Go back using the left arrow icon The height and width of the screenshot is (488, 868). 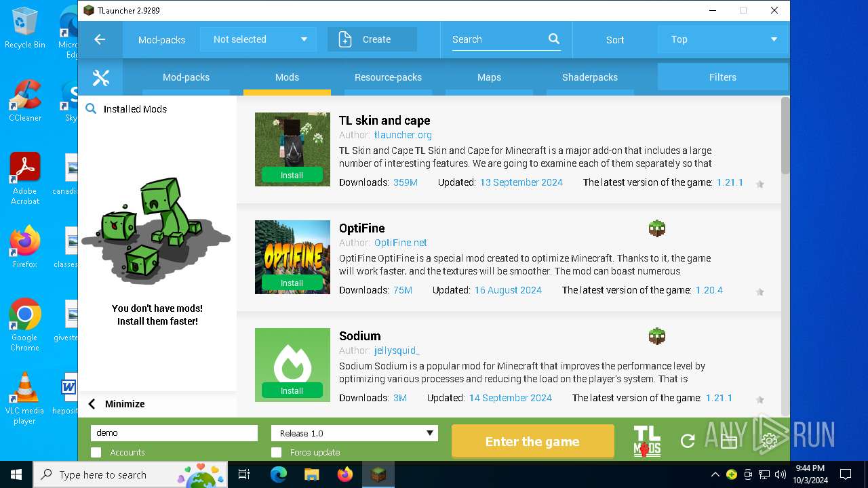(100, 39)
